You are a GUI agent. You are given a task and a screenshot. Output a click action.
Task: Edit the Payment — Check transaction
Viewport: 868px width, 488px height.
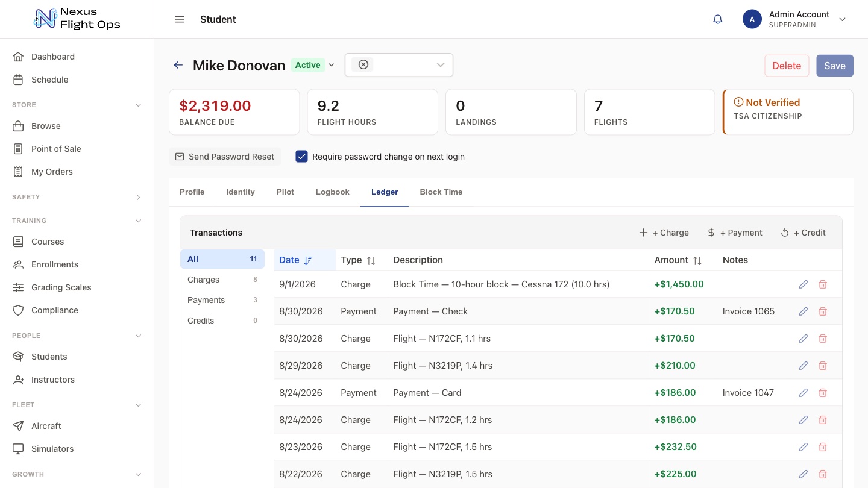(x=803, y=311)
